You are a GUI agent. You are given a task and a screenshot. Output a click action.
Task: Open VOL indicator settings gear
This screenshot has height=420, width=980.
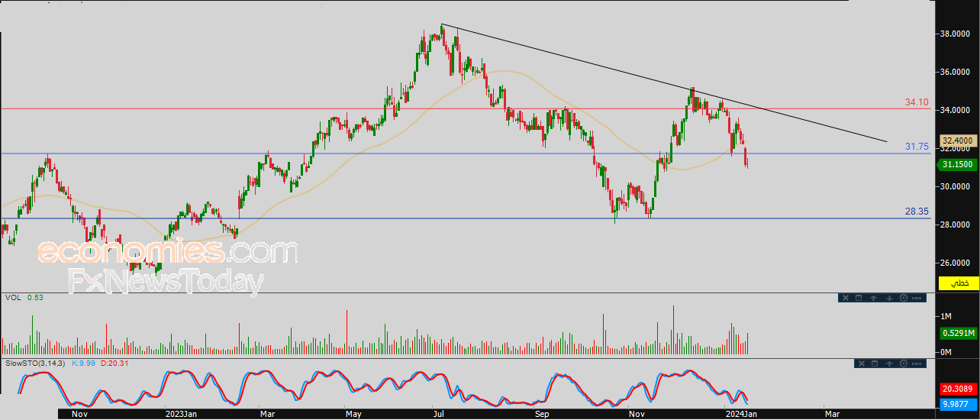904,298
